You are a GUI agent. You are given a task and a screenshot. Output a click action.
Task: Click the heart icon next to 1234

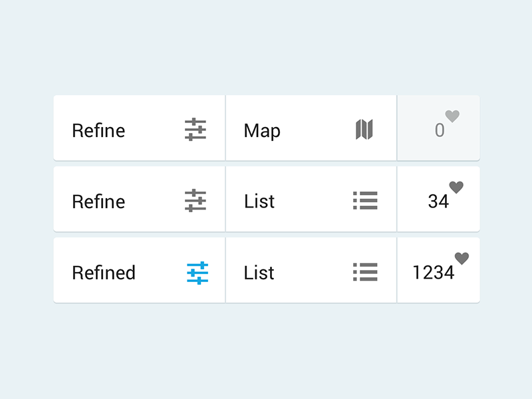tap(462, 259)
